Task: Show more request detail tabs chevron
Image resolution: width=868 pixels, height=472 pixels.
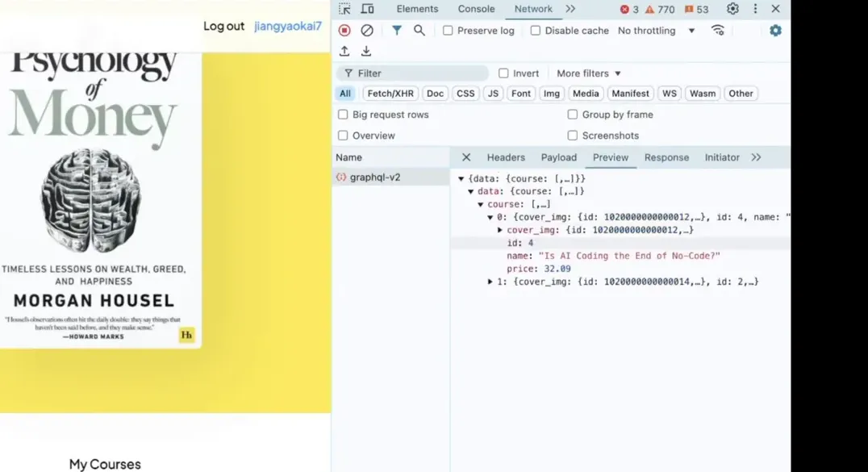Action: [756, 157]
